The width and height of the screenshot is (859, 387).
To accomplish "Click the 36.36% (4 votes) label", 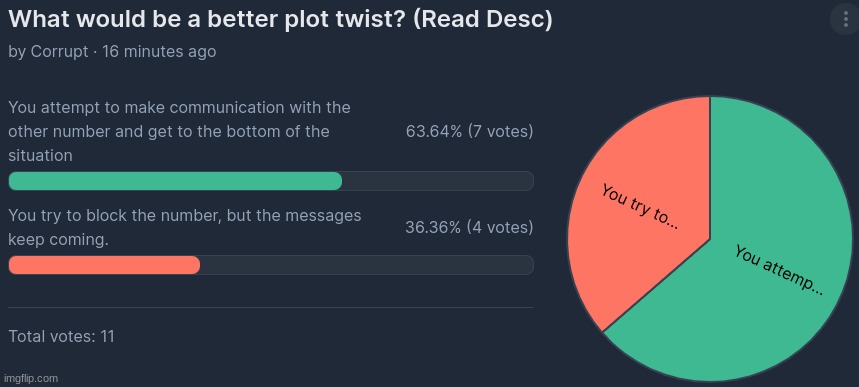I will tap(469, 227).
